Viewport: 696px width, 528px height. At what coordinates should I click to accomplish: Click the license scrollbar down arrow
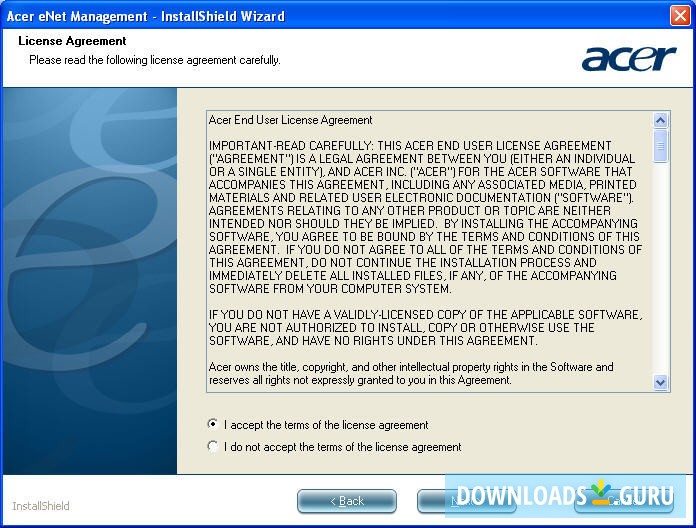[660, 382]
